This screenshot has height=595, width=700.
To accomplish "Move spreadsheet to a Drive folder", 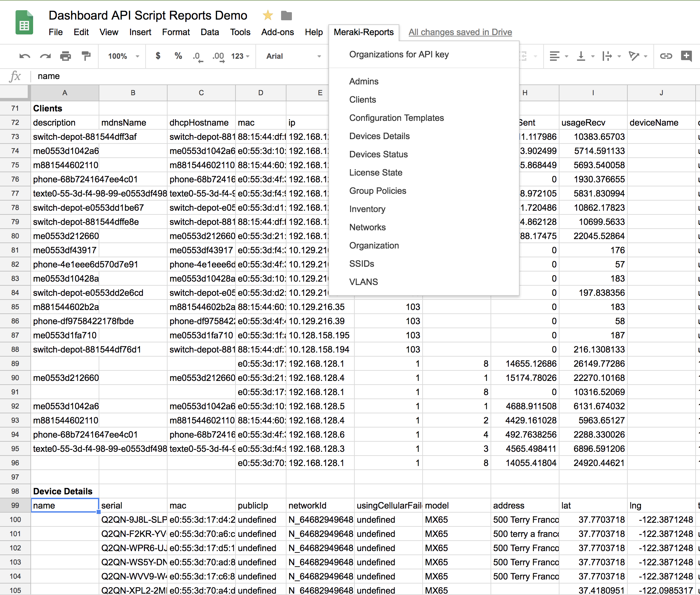I will pos(286,16).
